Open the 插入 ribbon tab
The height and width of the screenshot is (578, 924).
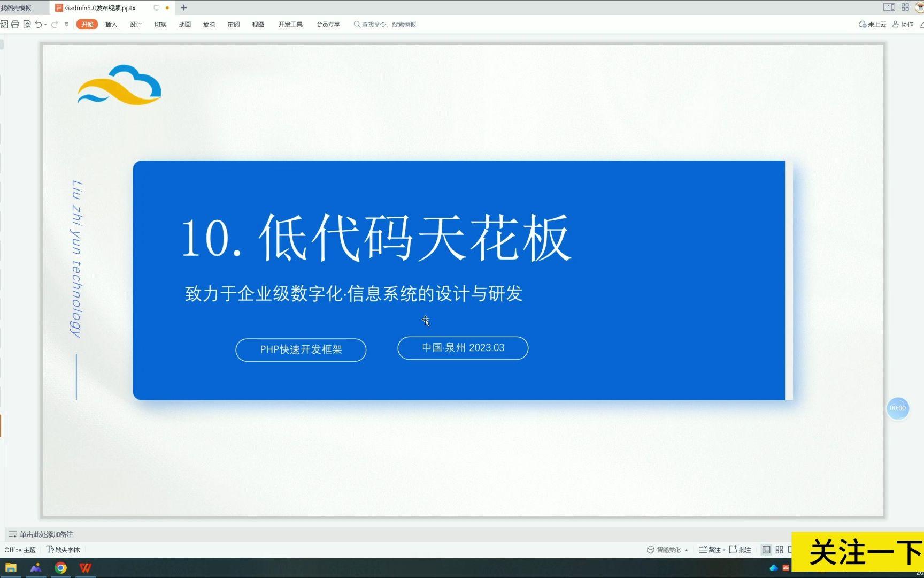click(x=111, y=24)
